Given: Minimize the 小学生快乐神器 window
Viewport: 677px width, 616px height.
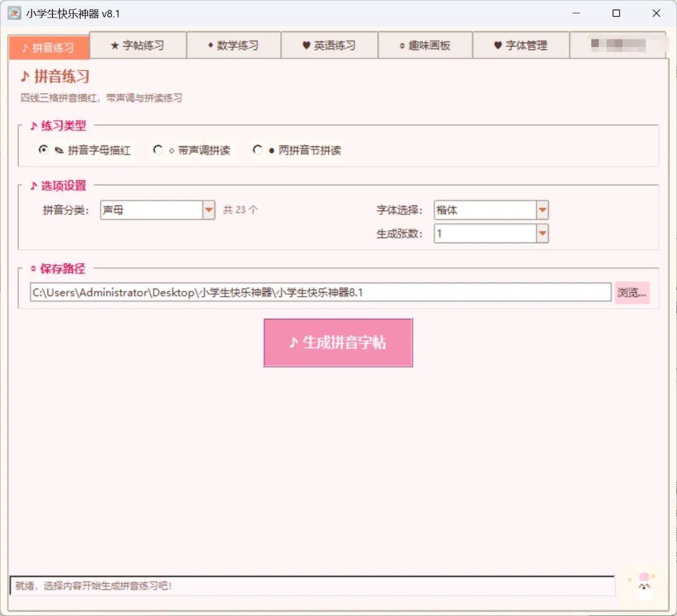Looking at the screenshot, I should pyautogui.click(x=576, y=13).
